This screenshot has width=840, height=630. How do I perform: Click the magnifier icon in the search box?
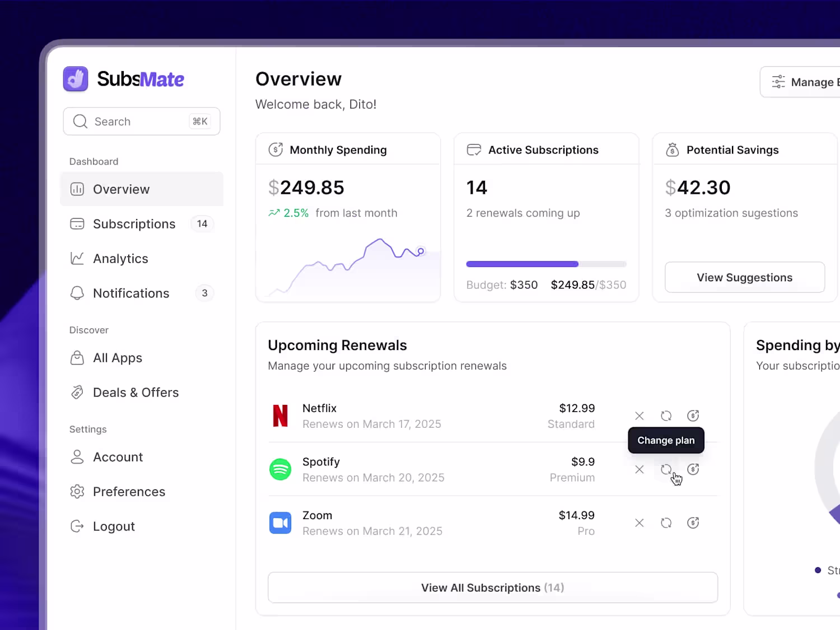[80, 122]
